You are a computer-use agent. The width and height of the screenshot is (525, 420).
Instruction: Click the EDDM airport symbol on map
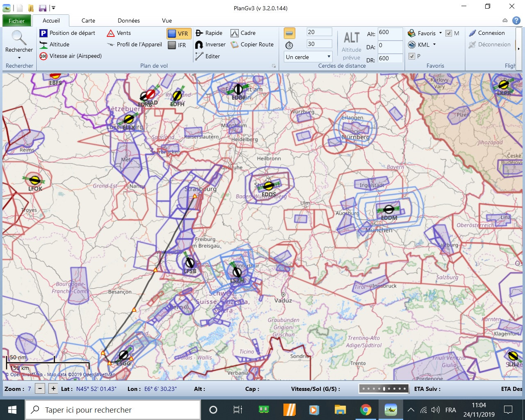[x=388, y=210]
